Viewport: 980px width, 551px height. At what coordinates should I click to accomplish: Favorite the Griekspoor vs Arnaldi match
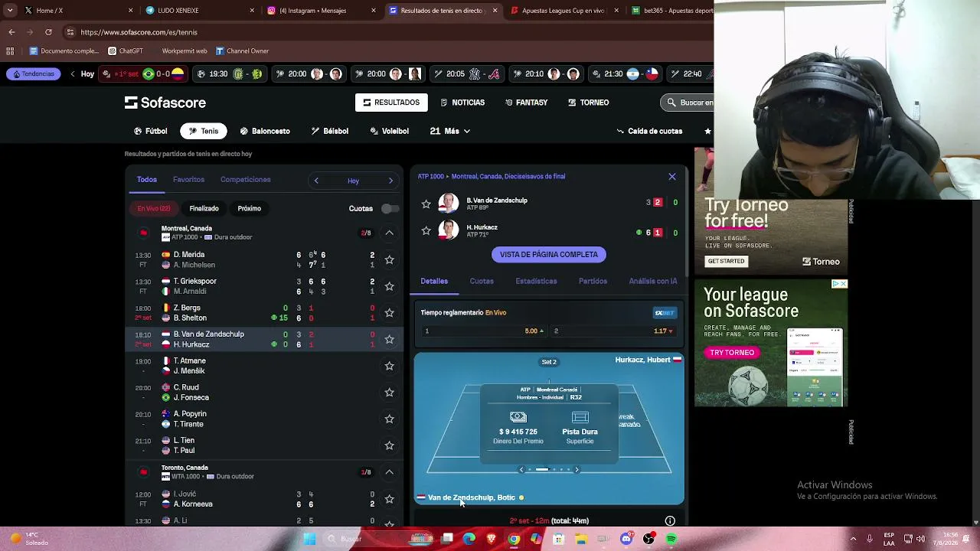(x=389, y=286)
